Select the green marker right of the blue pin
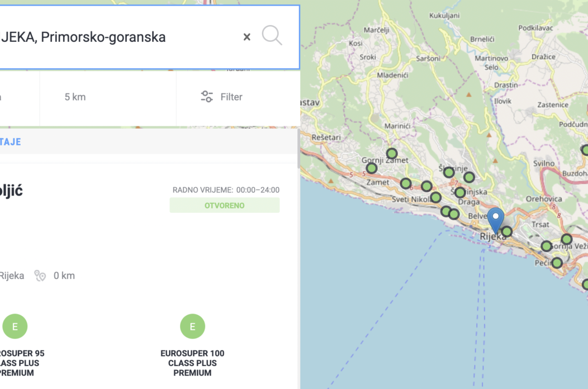 pyautogui.click(x=506, y=231)
